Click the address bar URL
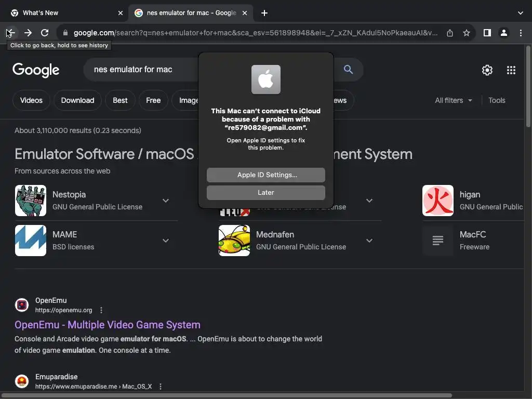The image size is (532, 399). pyautogui.click(x=256, y=33)
